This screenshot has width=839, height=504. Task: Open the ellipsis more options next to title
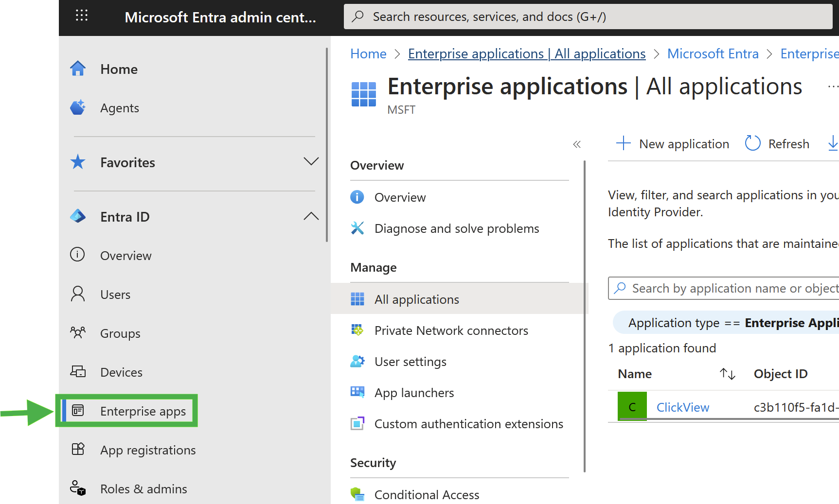[x=833, y=87]
